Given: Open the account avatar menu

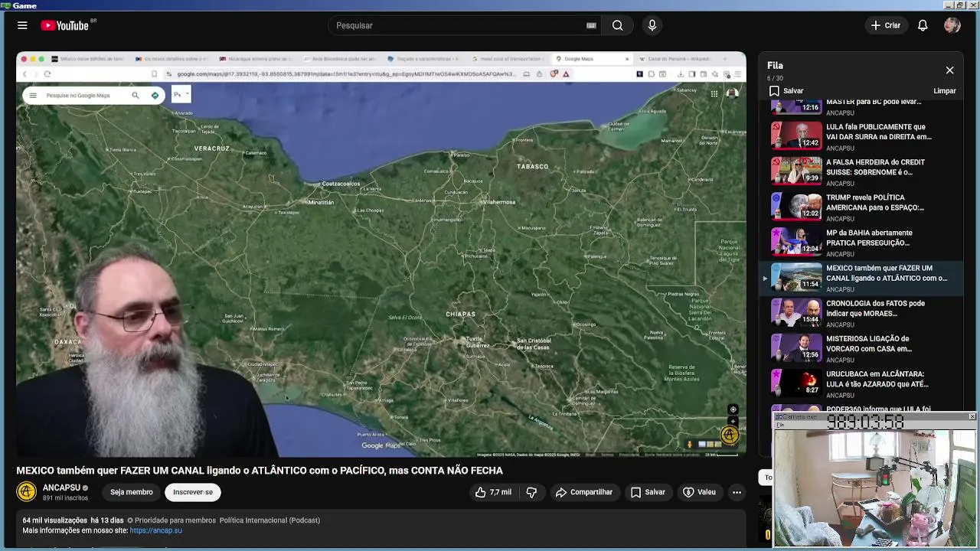Looking at the screenshot, I should [x=952, y=25].
